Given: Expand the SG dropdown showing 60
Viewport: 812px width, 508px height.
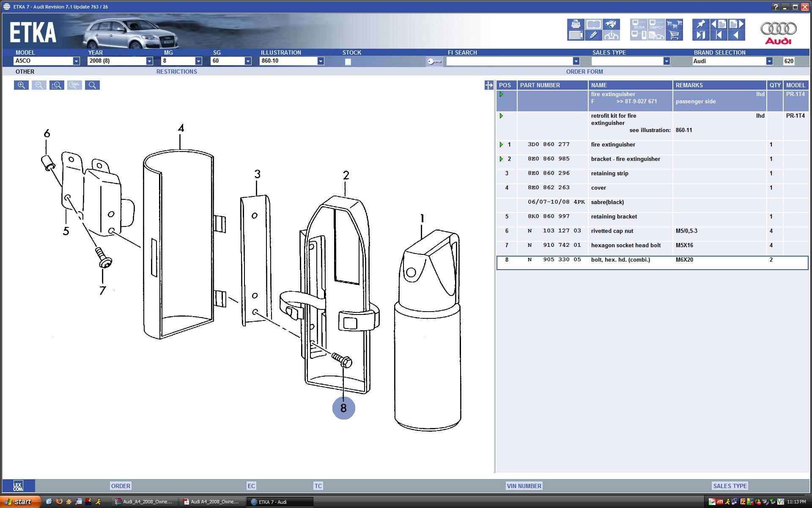Looking at the screenshot, I should point(248,61).
